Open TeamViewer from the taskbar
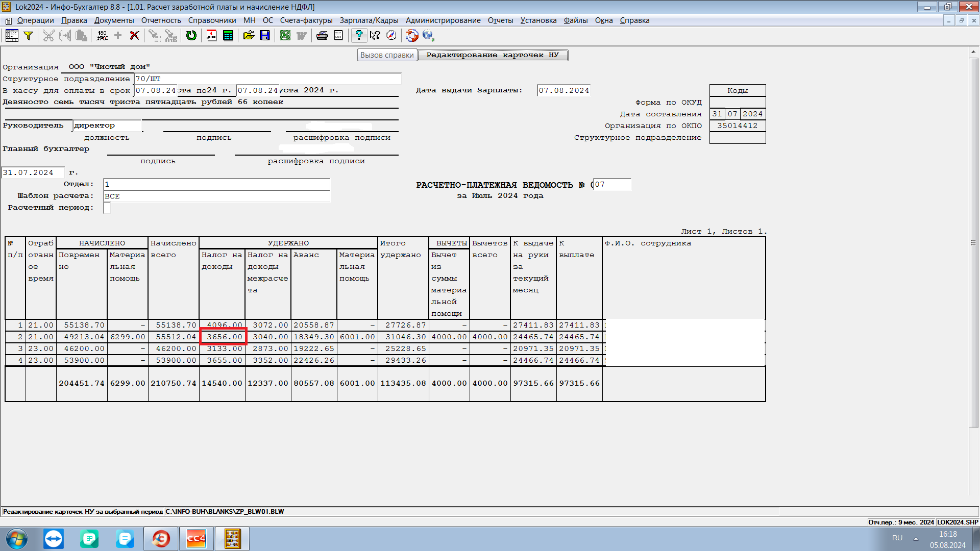The width and height of the screenshot is (980, 551). (54, 539)
